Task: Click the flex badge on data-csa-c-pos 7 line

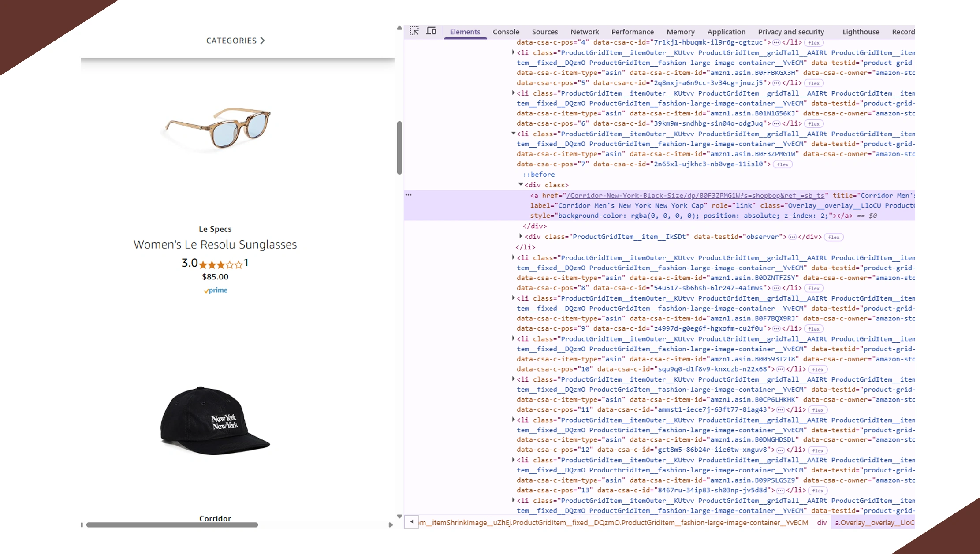Action: (783, 164)
